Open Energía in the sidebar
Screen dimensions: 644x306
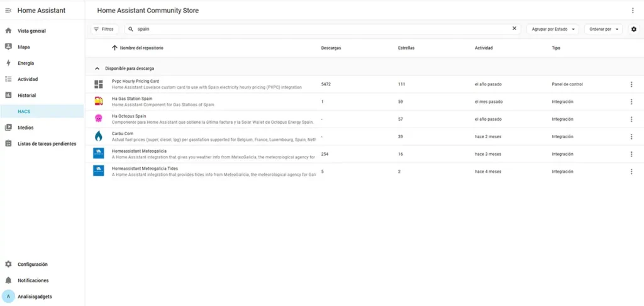point(42,63)
